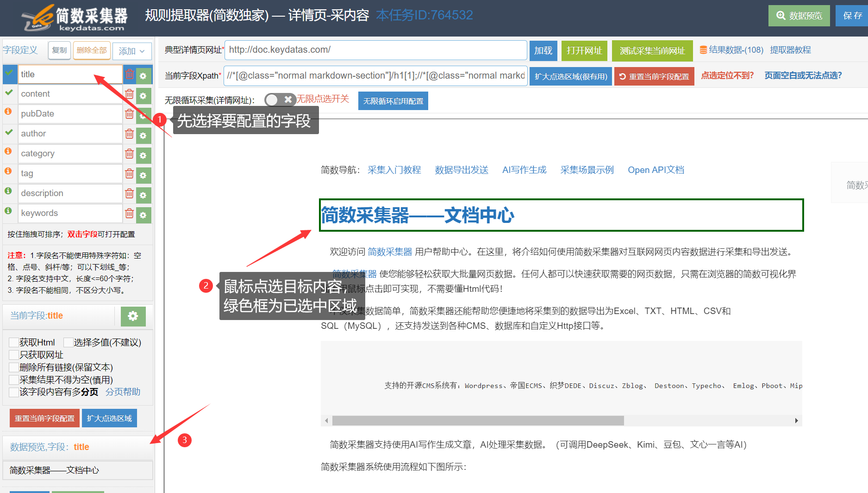
Task: Select the pubDate field in list
Action: [69, 114]
